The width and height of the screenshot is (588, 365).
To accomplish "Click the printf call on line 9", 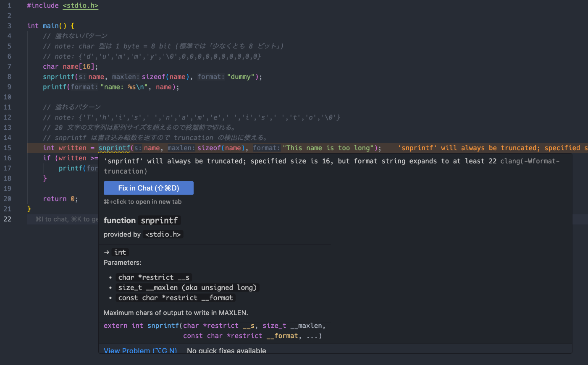I will pos(55,87).
